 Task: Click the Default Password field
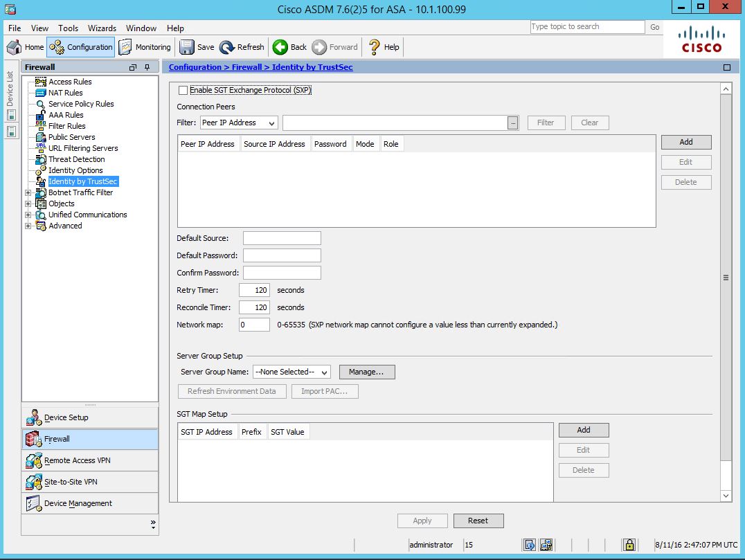[282, 255]
